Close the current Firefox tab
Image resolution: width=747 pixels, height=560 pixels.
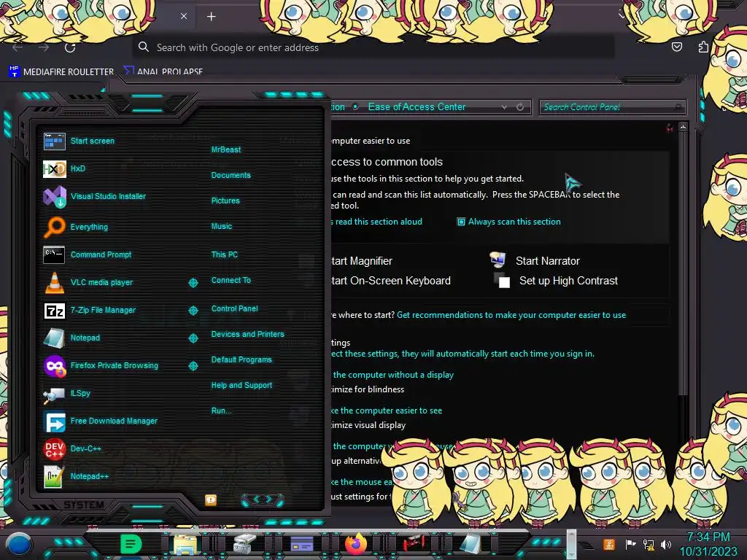183,16
